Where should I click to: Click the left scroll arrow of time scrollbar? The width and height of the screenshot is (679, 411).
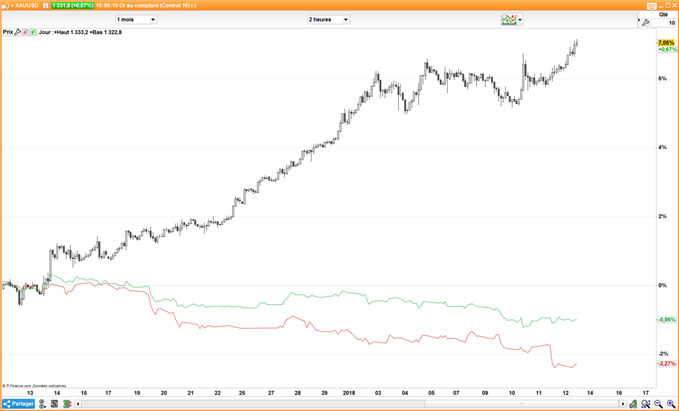78,404
